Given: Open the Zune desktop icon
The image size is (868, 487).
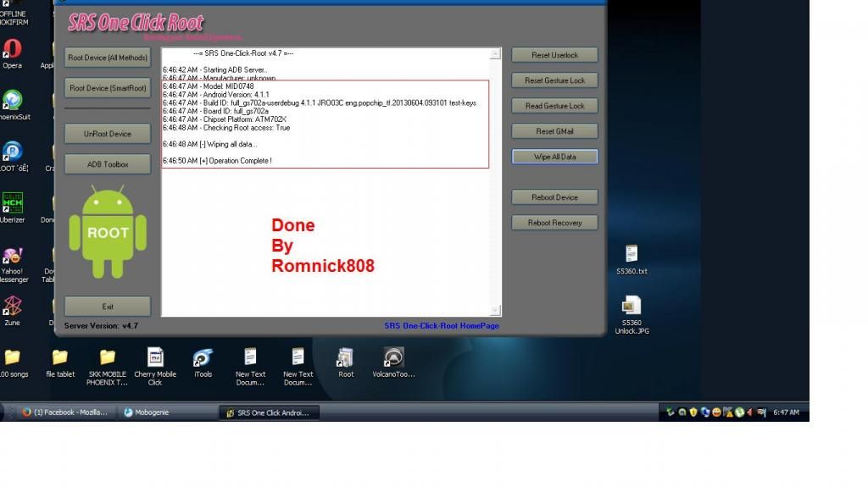Looking at the screenshot, I should [x=12, y=311].
